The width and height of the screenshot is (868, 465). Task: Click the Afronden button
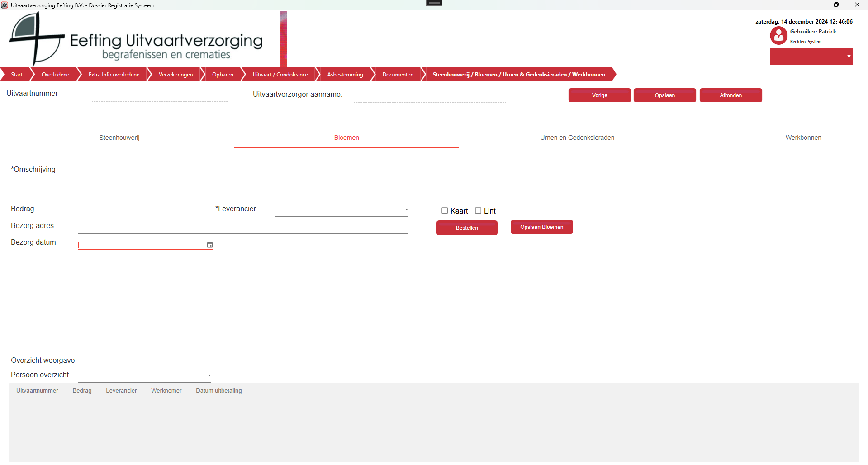[730, 95]
